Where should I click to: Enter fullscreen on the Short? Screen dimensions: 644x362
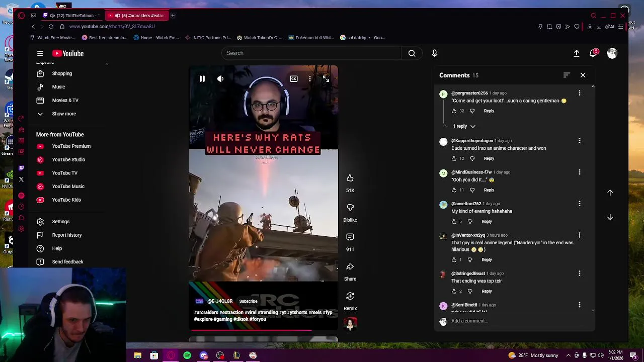pos(326,79)
